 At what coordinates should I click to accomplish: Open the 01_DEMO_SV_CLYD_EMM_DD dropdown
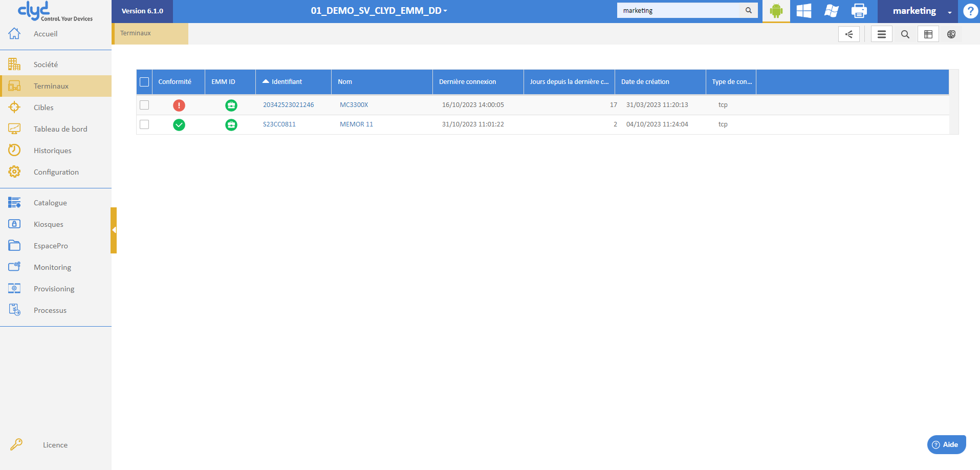(379, 11)
